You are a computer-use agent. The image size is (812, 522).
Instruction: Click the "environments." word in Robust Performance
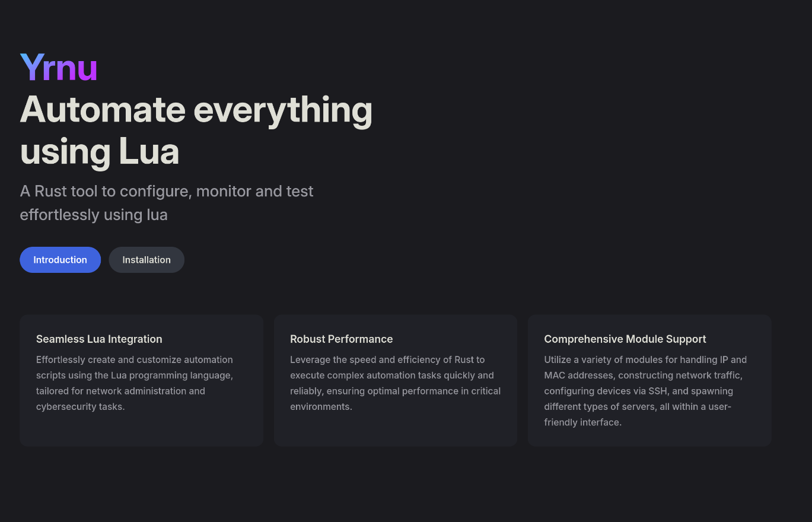321,407
